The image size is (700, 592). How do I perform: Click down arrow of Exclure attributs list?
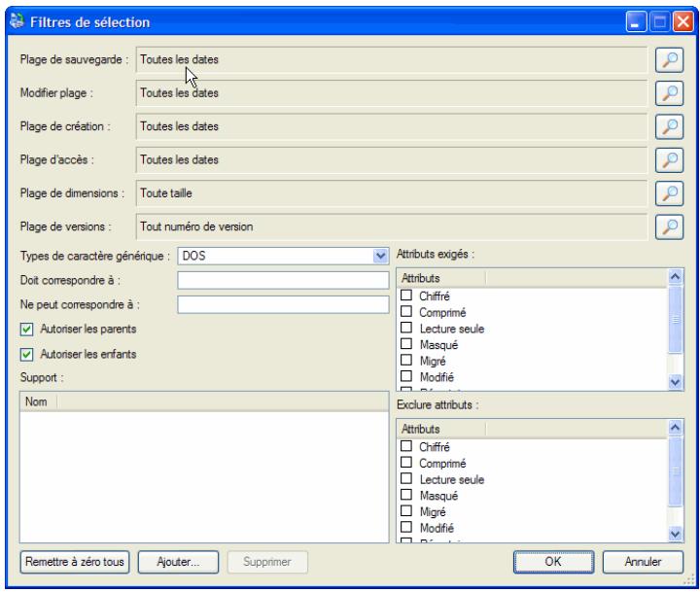pos(675,534)
